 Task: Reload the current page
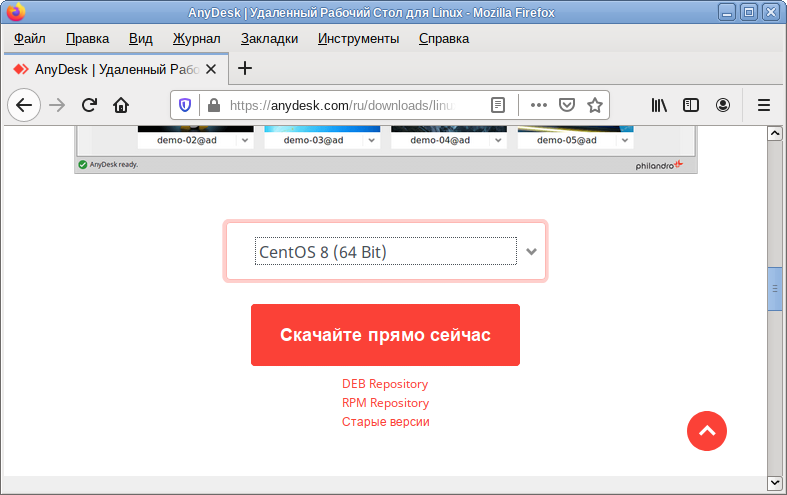(89, 105)
